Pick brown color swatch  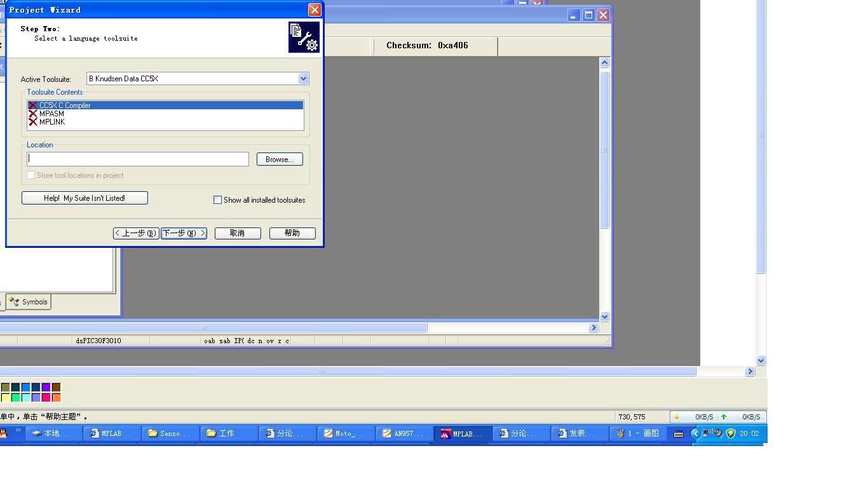coord(56,387)
